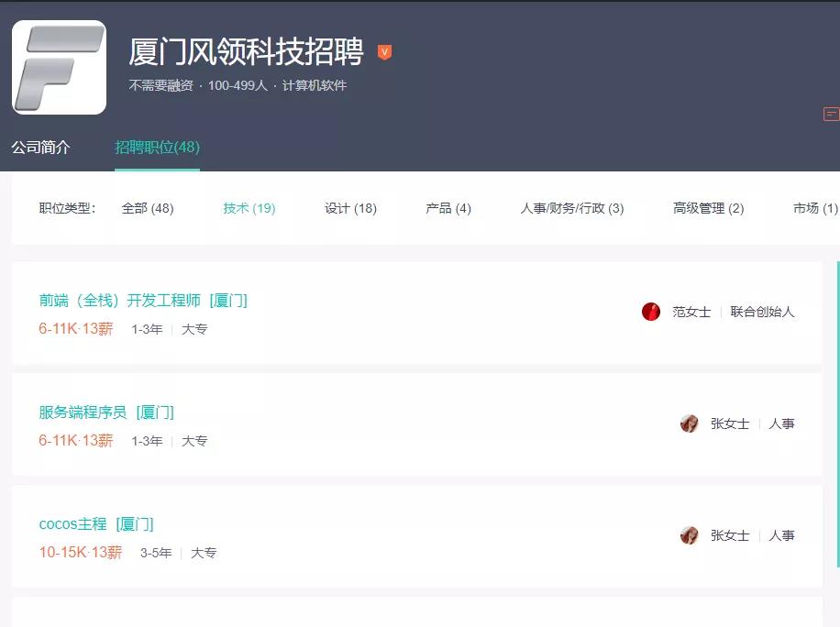This screenshot has height=627, width=840.
Task: Switch to the 公司简介 tab
Action: (x=43, y=147)
